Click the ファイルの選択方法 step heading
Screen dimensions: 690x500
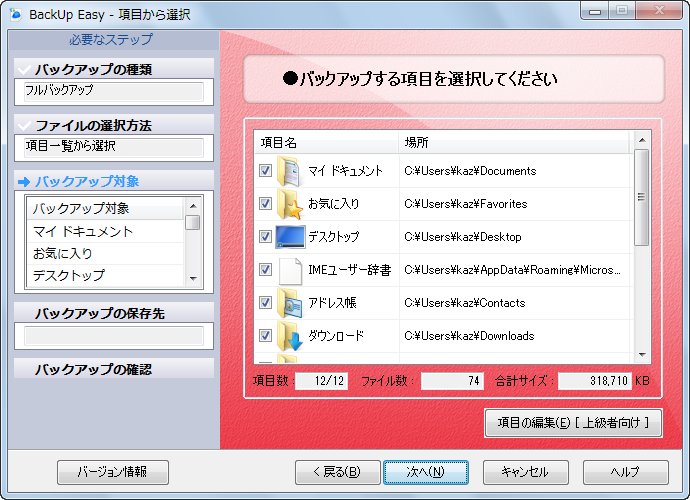pyautogui.click(x=93, y=125)
